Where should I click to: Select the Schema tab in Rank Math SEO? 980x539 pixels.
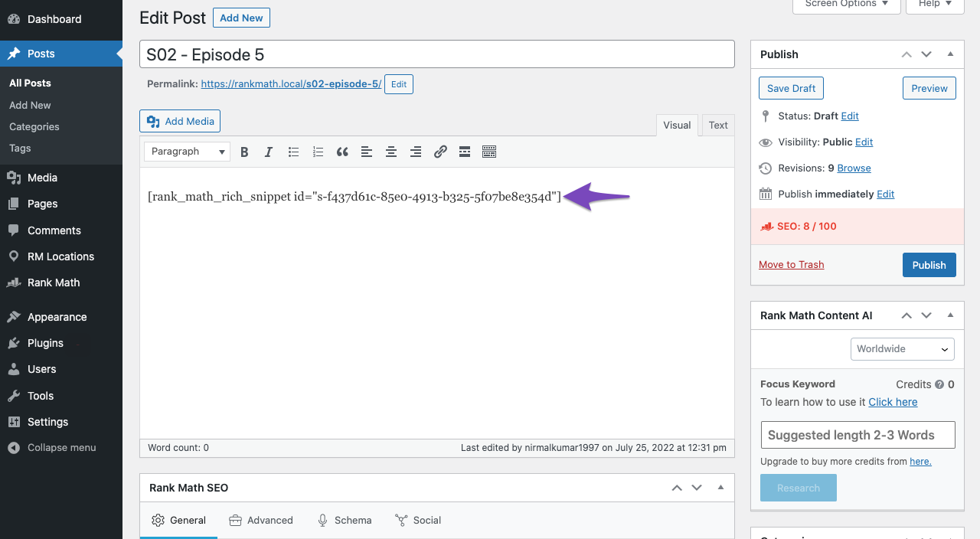345,521
